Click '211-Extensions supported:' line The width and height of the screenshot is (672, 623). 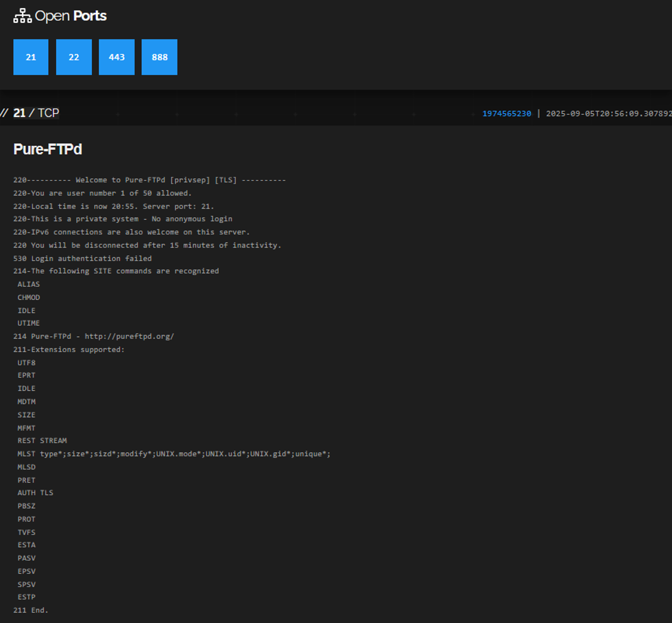(69, 350)
